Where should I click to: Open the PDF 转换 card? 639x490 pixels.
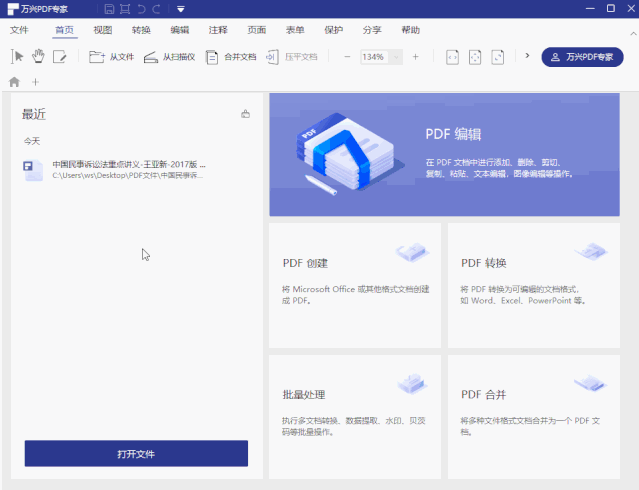pyautogui.click(x=534, y=285)
